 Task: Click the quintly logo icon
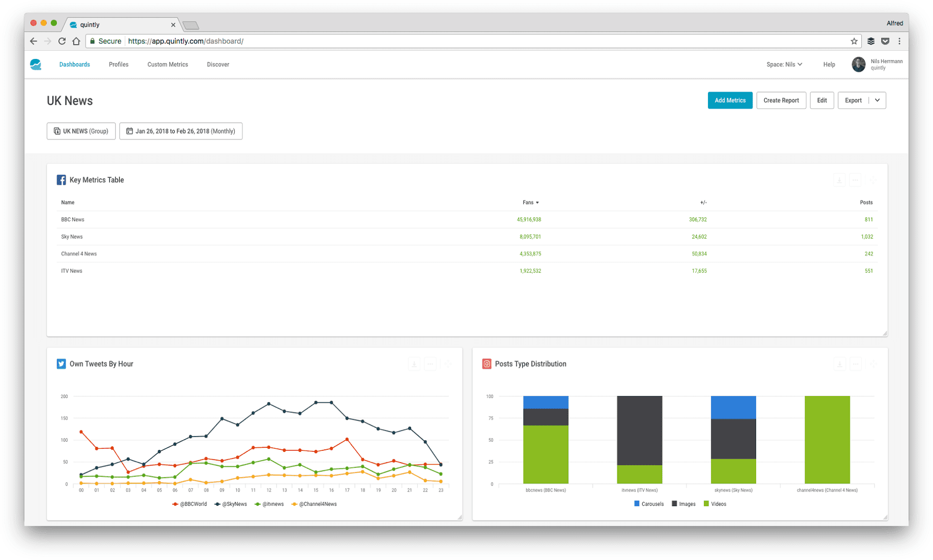36,65
